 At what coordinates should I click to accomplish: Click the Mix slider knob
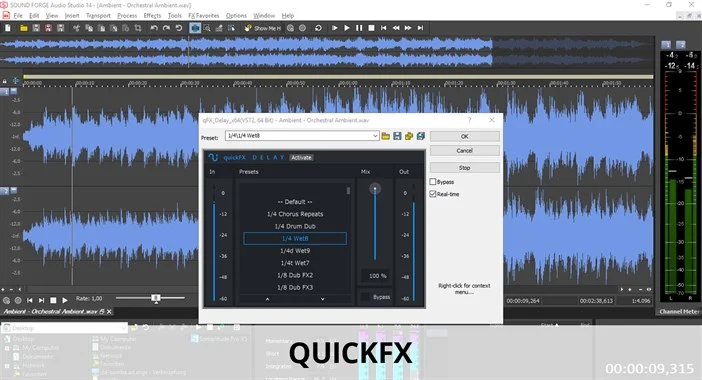click(x=375, y=188)
